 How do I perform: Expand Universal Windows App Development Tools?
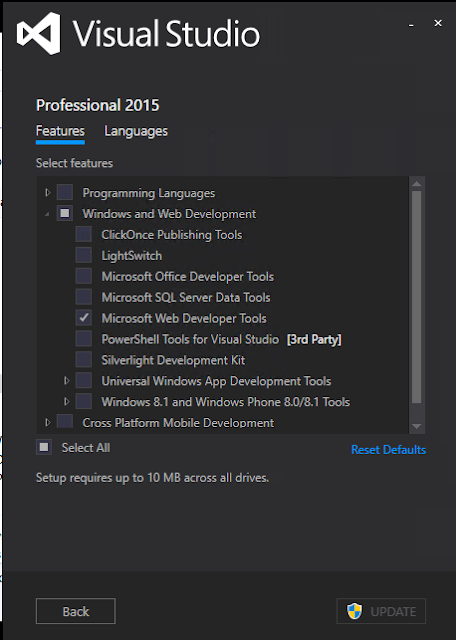(67, 380)
